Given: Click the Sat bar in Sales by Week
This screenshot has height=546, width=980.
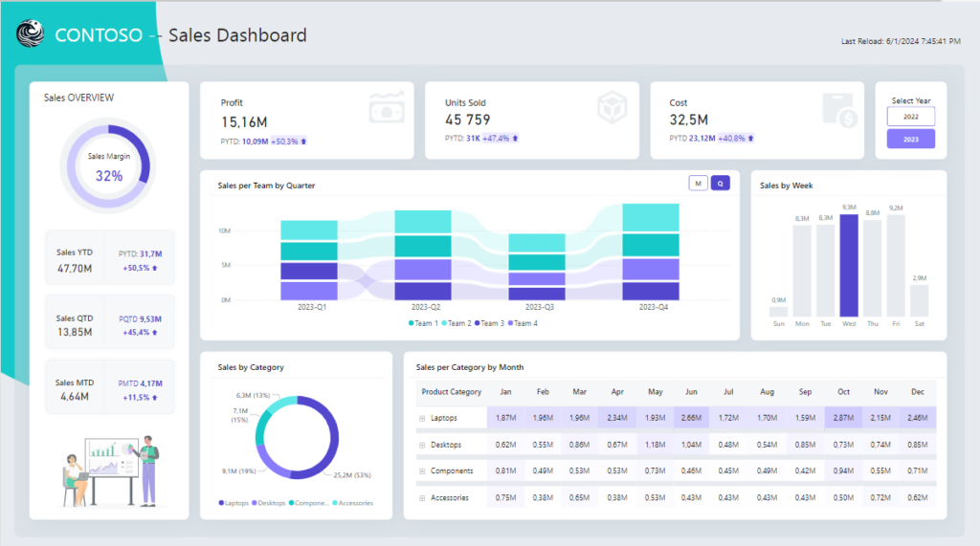Looking at the screenshot, I should (920, 301).
